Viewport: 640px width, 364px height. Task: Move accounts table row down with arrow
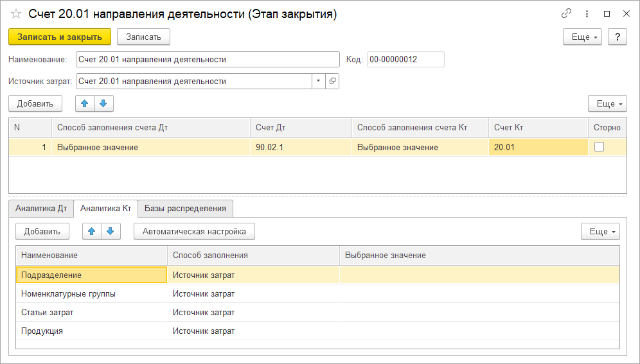click(x=103, y=103)
